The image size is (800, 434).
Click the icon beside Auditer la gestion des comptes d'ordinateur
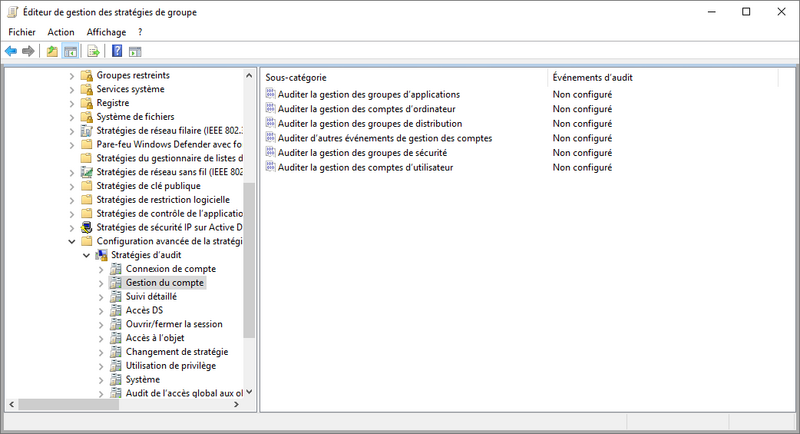[x=270, y=108]
